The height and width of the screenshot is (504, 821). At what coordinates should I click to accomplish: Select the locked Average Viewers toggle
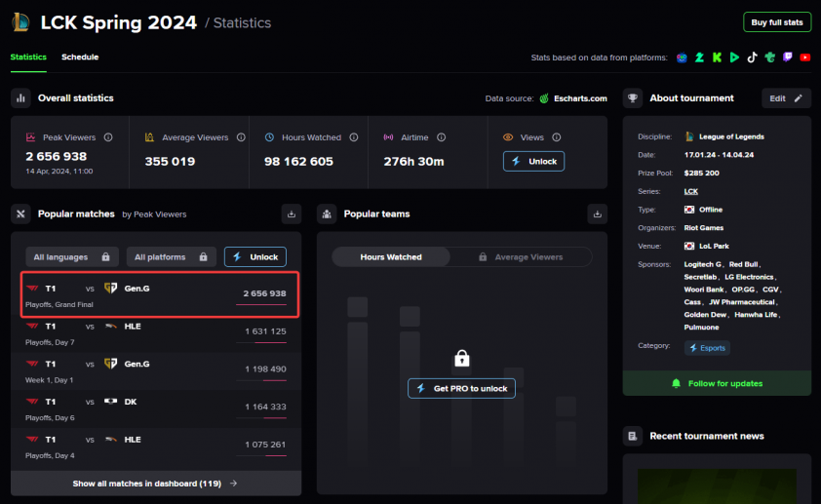click(521, 257)
